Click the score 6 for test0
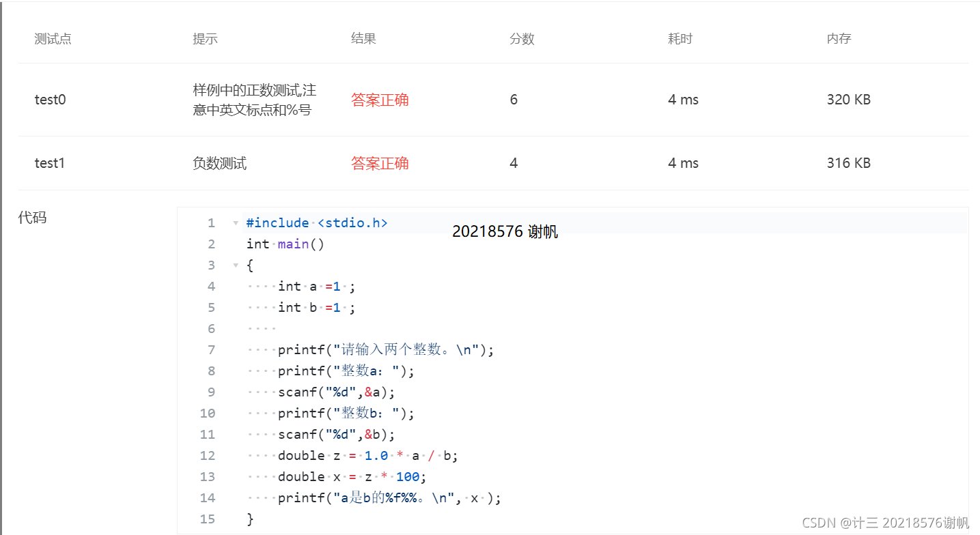Viewport: 980px width, 535px height. click(x=514, y=100)
